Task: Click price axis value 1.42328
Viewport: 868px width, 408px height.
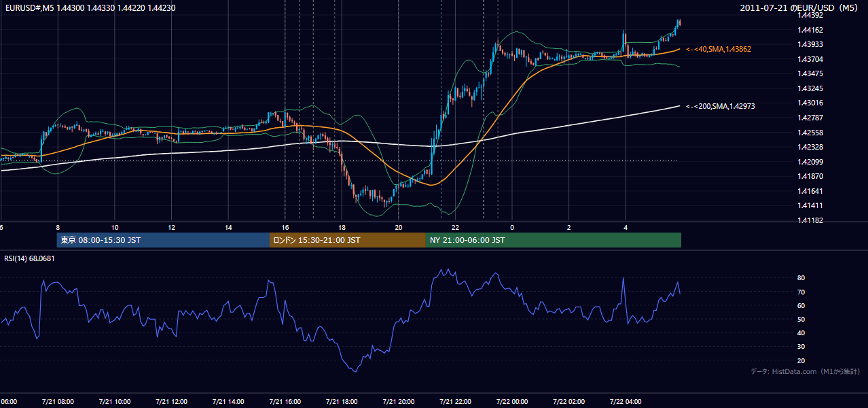Action: pyautogui.click(x=810, y=147)
